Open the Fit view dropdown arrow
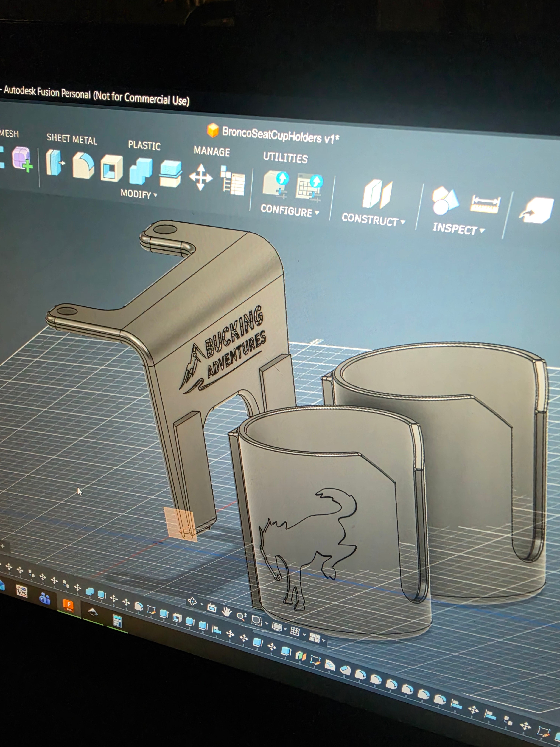Image resolution: width=560 pixels, height=747 pixels. [267, 623]
